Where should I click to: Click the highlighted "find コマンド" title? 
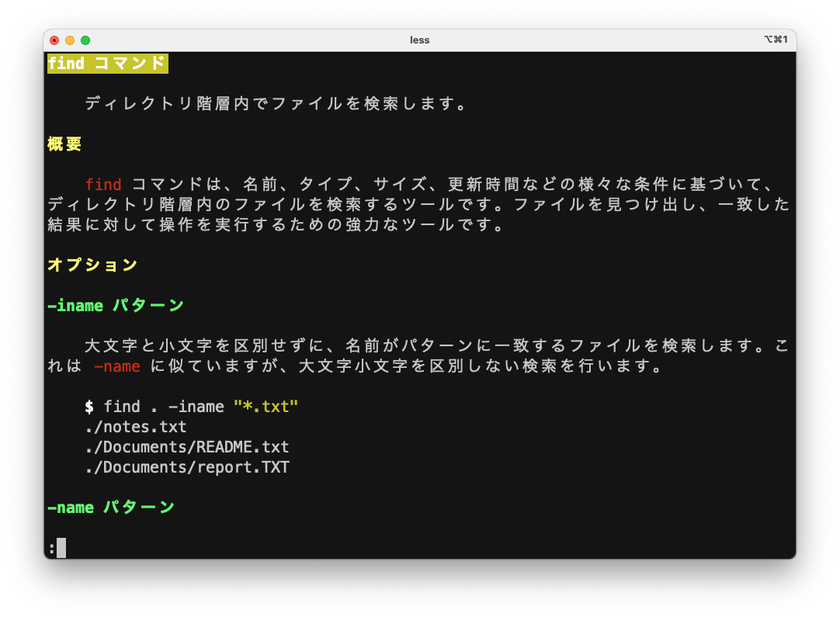[107, 64]
